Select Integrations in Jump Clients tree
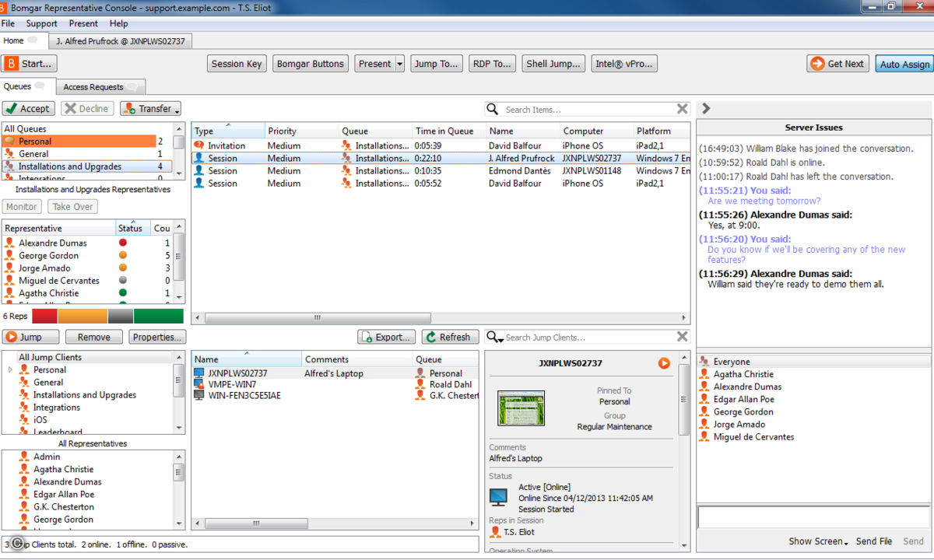Viewport: 934px width, 560px height. (57, 408)
